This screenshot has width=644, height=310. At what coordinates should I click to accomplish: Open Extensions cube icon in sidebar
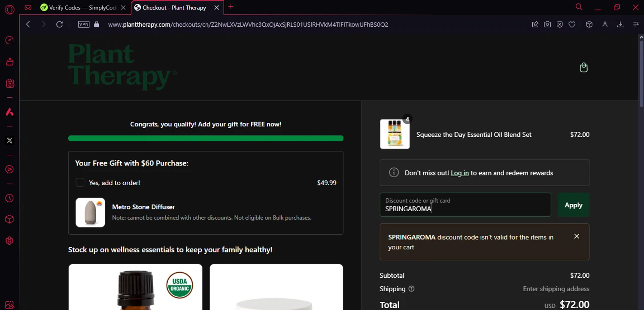click(9, 219)
